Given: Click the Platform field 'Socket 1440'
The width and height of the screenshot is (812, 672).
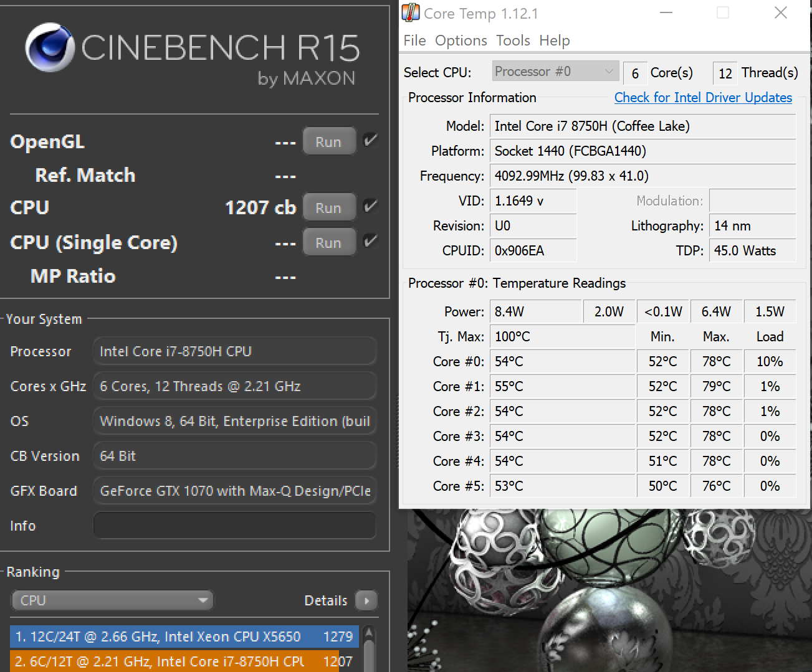Looking at the screenshot, I should (643, 151).
